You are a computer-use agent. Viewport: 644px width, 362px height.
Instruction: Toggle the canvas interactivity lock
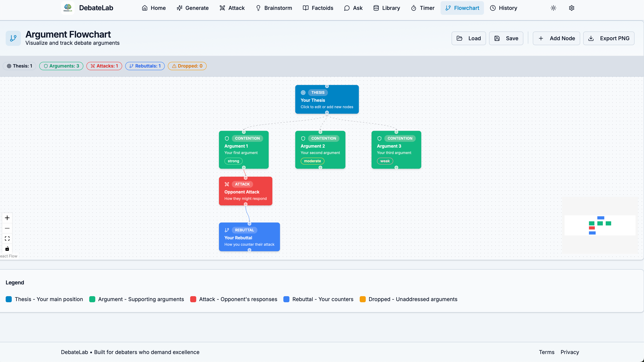coord(7,249)
